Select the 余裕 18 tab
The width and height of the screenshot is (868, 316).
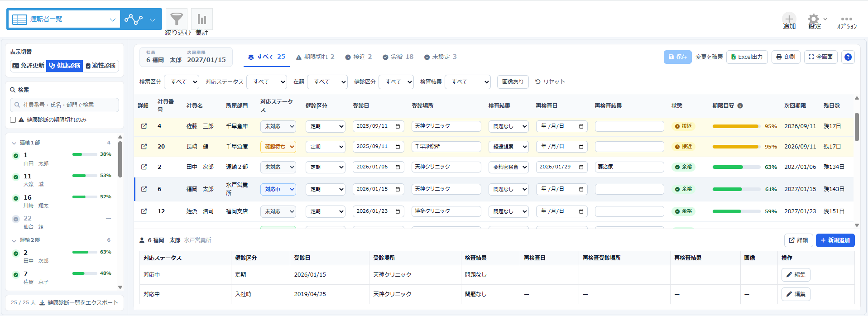pyautogui.click(x=398, y=57)
